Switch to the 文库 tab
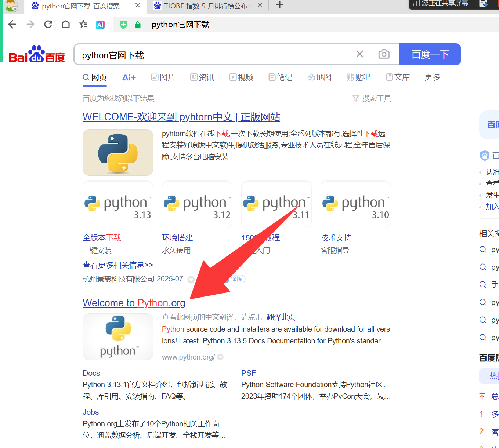499x448 pixels. click(398, 77)
